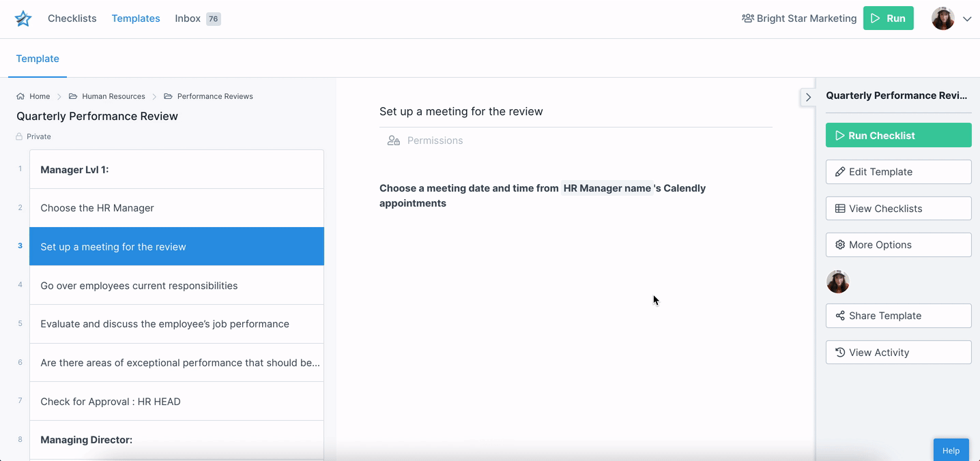Open the Inbox with 76 items

click(197, 18)
